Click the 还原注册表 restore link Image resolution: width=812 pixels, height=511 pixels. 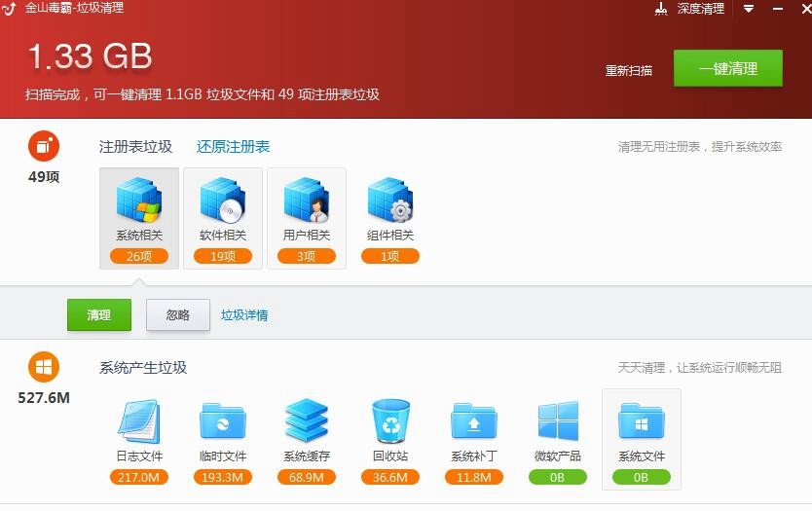pos(233,147)
